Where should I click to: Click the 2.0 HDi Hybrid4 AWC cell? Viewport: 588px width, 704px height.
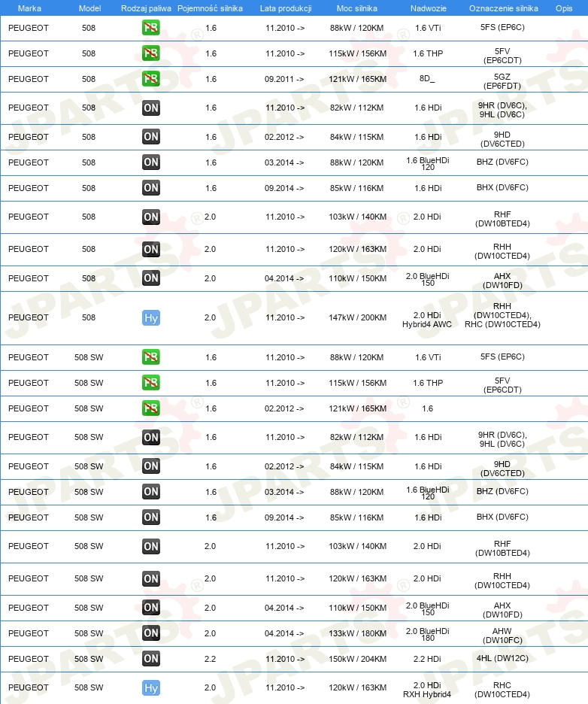[x=427, y=320]
